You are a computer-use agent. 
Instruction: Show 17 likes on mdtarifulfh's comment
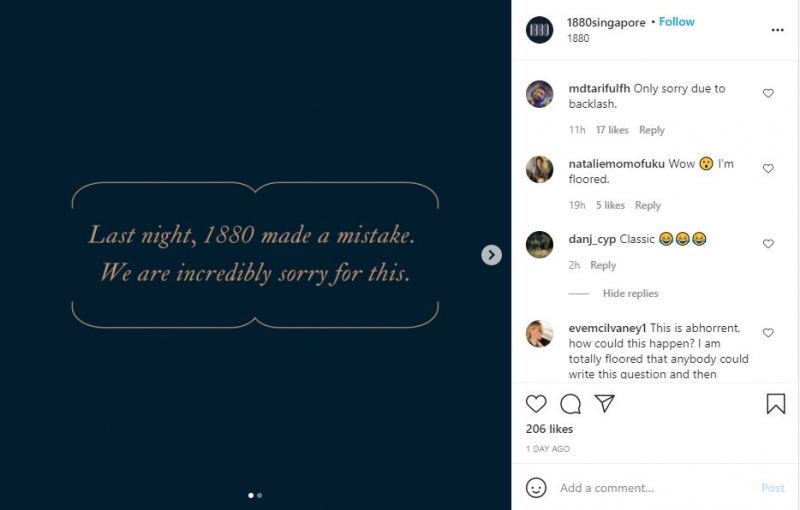(612, 130)
